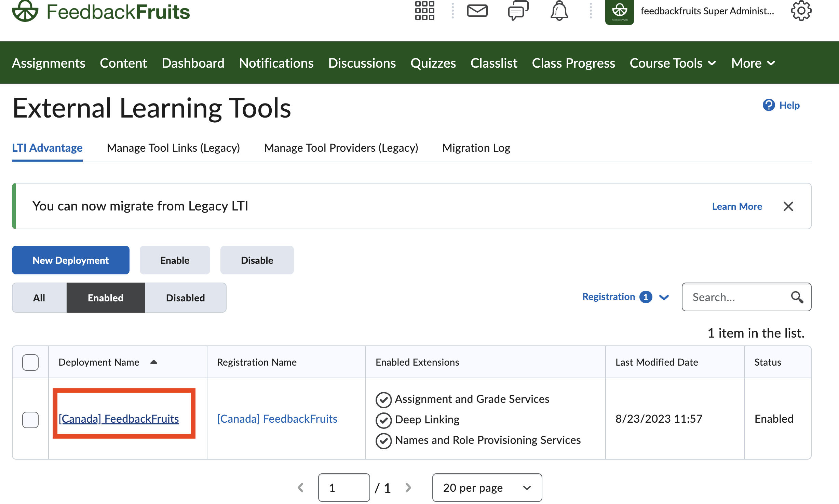
Task: Click the Names and Role Provisioning checkmark icon
Action: (x=383, y=440)
